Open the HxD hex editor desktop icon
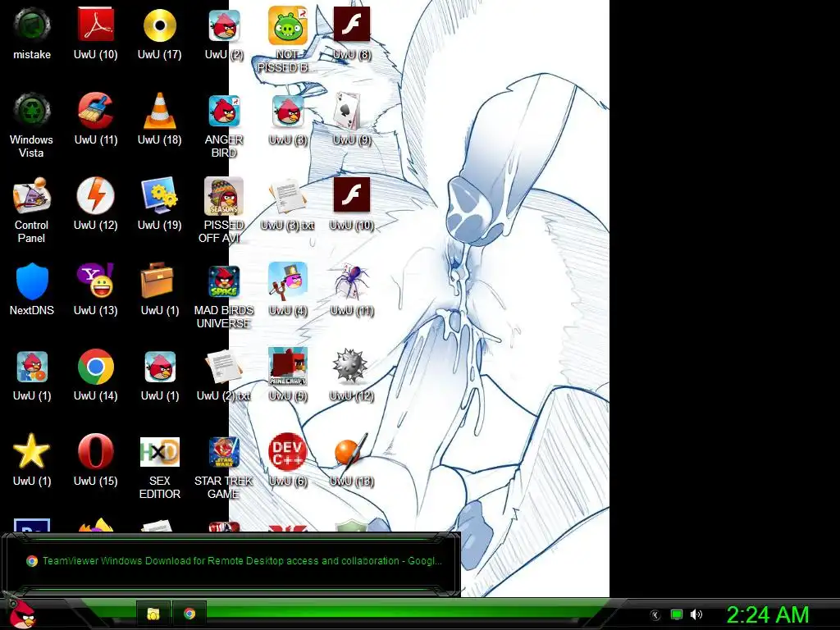This screenshot has height=630, width=840. [x=160, y=466]
